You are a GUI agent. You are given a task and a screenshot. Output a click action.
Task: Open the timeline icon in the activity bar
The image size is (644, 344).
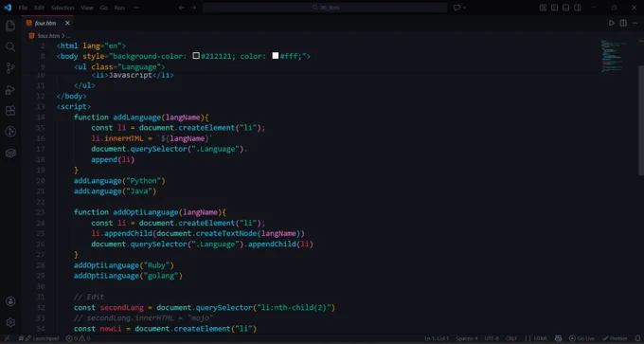pos(10,132)
